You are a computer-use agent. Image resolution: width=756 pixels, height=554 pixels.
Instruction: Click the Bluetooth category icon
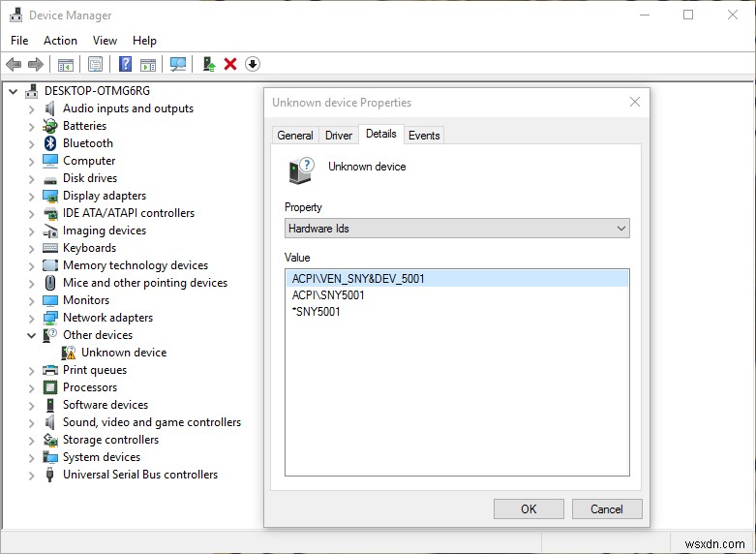coord(50,143)
